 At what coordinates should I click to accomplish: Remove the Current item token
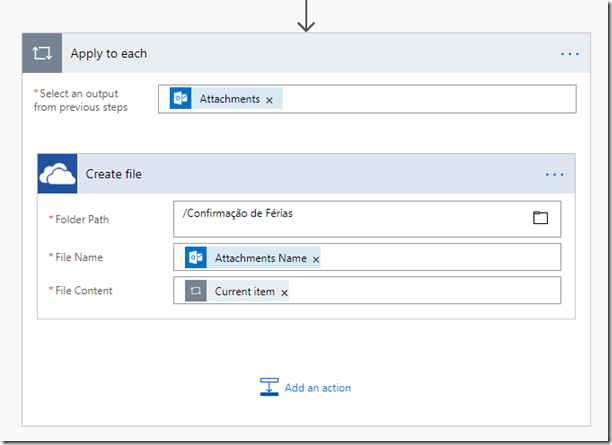(x=284, y=292)
